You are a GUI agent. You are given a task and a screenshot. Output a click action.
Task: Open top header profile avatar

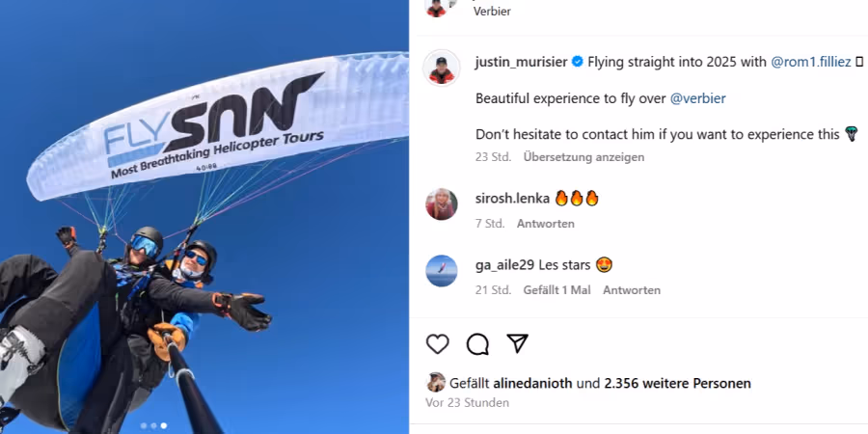click(436, 8)
